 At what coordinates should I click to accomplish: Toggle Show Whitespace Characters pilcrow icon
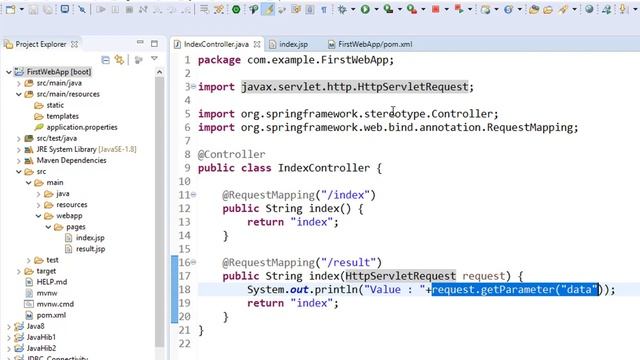pyautogui.click(x=324, y=9)
